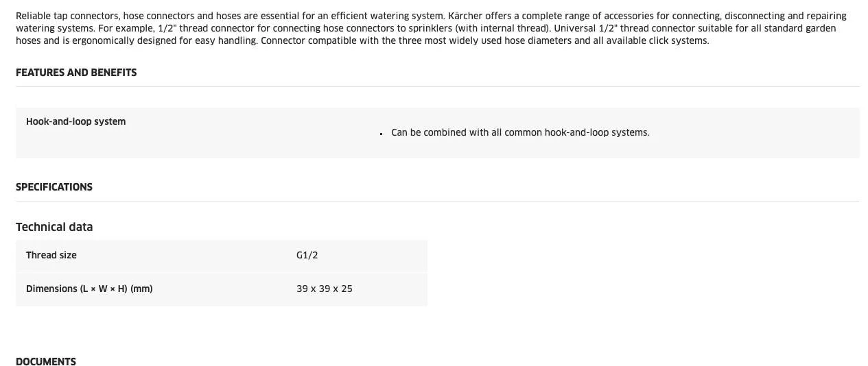
Task: Click the 'Can be combined' bullet text
Action: coord(520,132)
